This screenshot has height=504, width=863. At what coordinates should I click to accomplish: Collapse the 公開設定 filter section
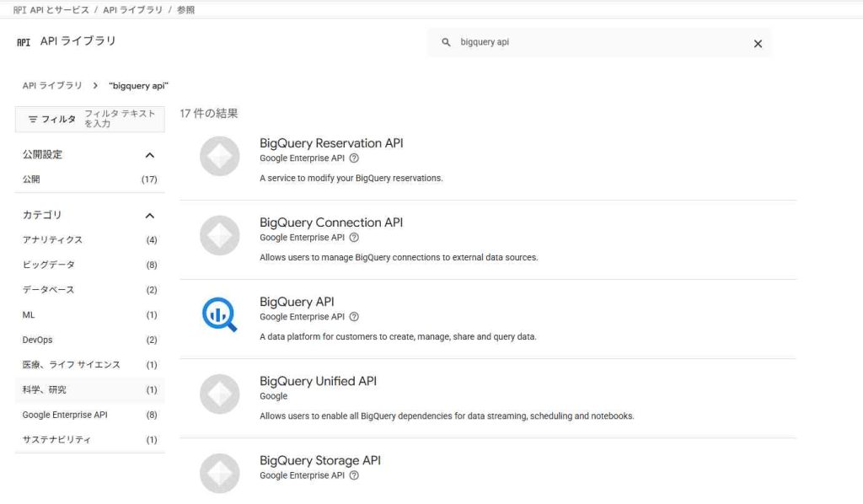click(150, 155)
